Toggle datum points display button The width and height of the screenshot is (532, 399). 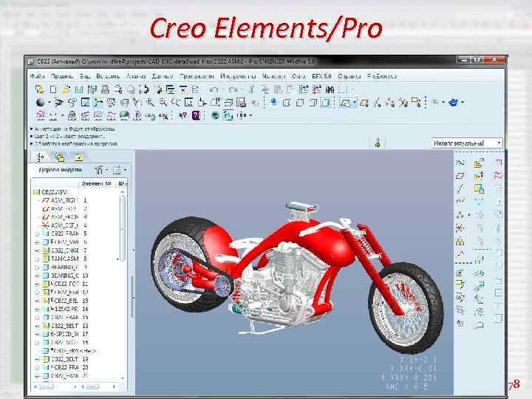click(390, 102)
